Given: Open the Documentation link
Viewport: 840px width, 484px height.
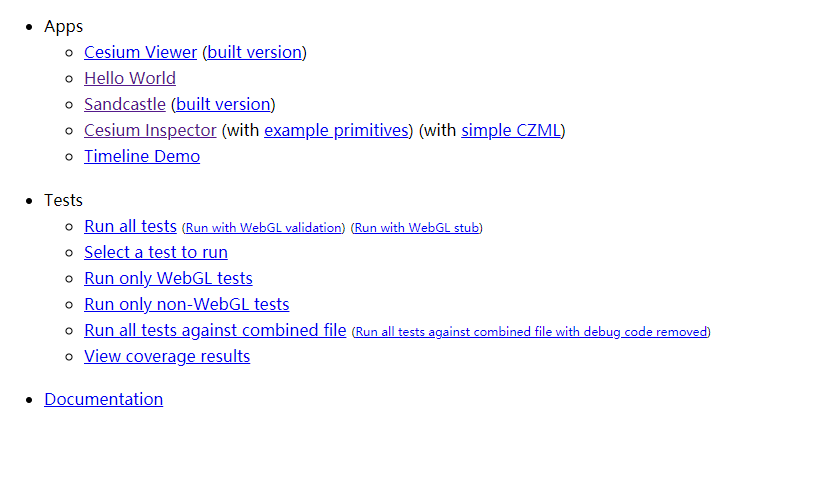Looking at the screenshot, I should click(103, 399).
